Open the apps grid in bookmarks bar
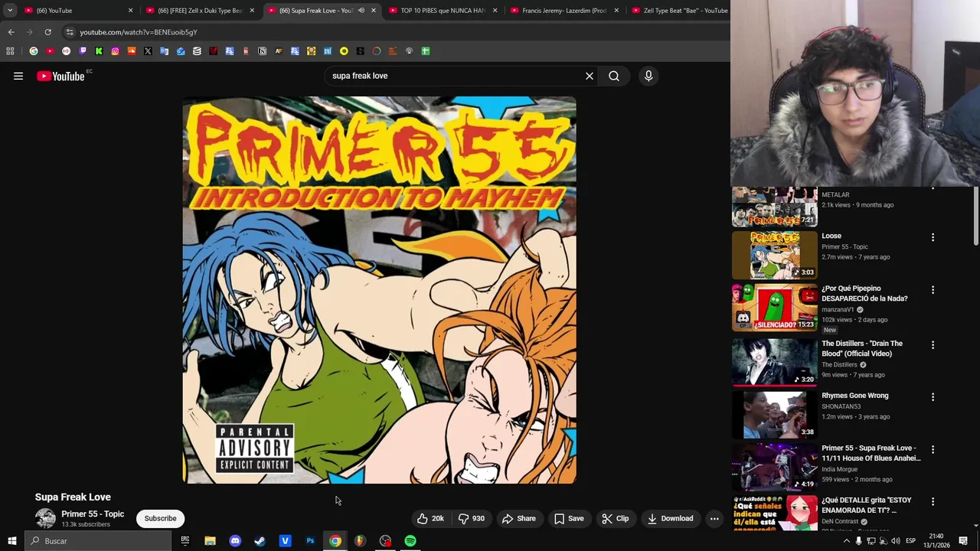This screenshot has height=551, width=980. (10, 51)
